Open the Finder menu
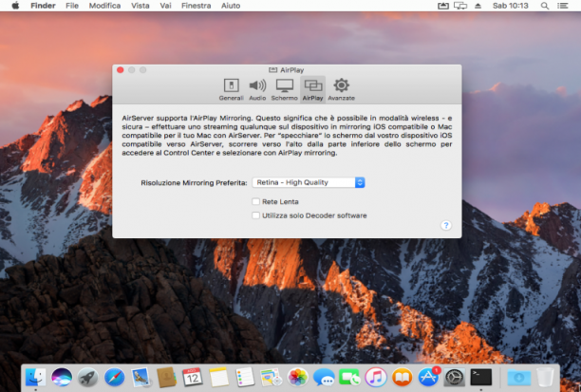 pos(43,6)
